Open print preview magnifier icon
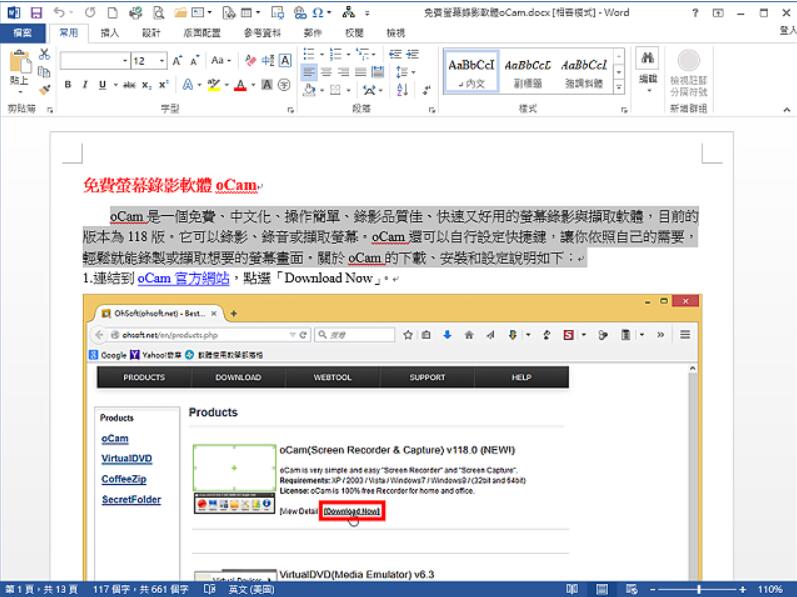 [x=159, y=13]
